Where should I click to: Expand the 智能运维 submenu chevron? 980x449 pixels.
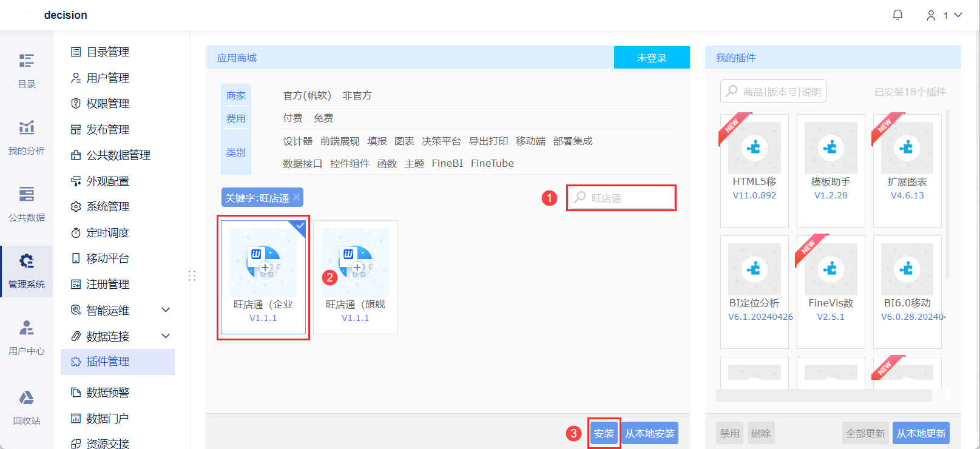pos(165,310)
